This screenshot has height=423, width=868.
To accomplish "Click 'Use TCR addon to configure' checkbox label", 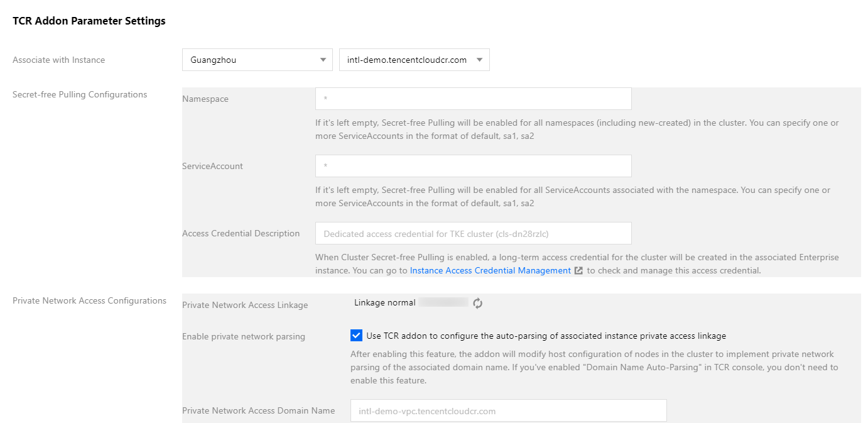I will pos(546,336).
